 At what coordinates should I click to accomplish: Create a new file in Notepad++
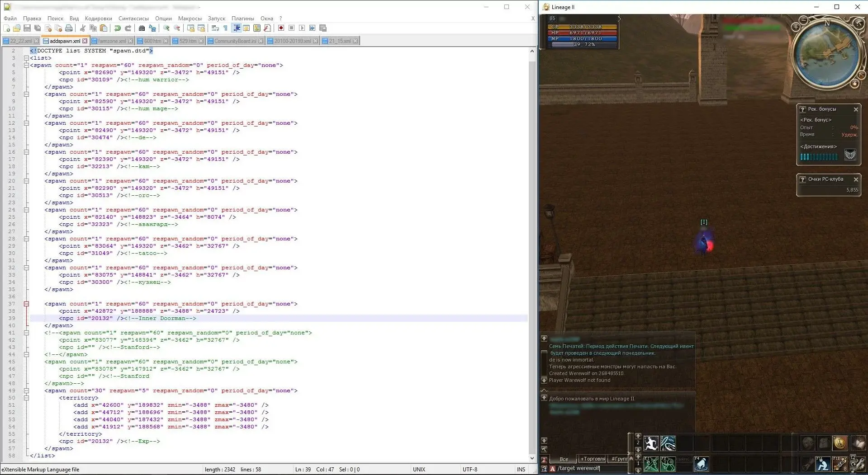[x=6, y=28]
